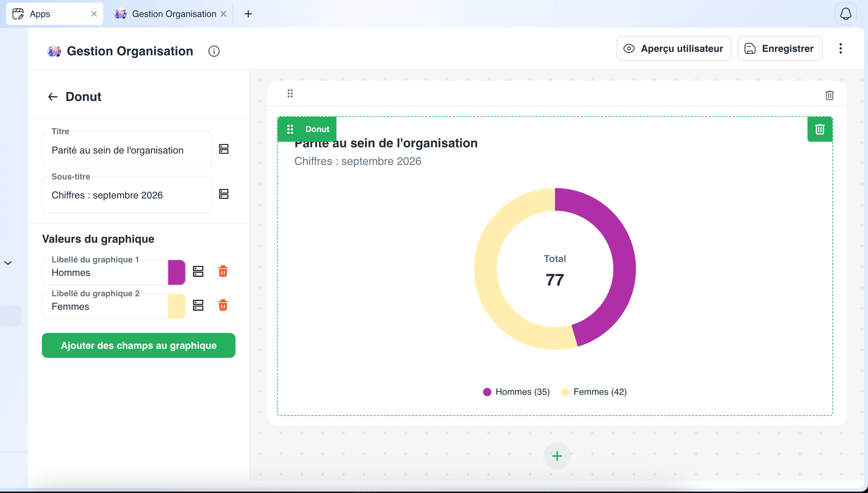Click the green trash icon on Donut widget
This screenshot has width=868, height=493.
(x=820, y=129)
